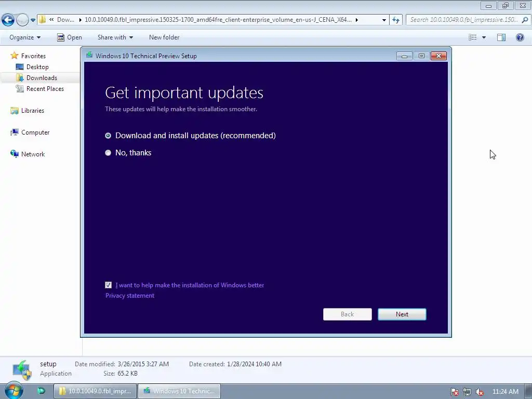Viewport: 532px width, 399px height.
Task: Click the 'Windows 10 Technical Preview Setup' title text
Action: point(146,56)
